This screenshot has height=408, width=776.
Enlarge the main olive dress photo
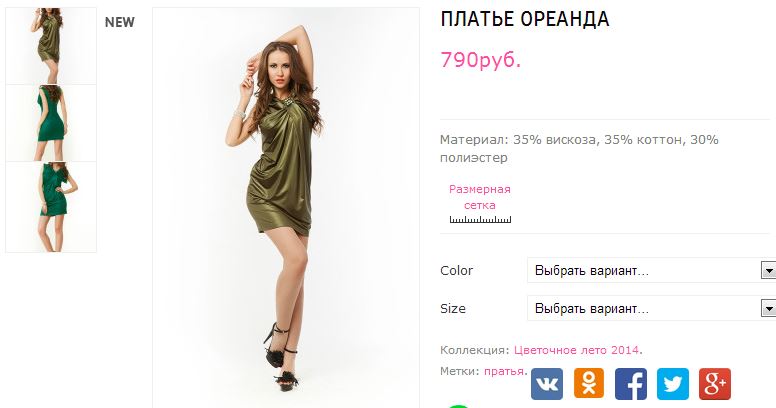point(286,208)
